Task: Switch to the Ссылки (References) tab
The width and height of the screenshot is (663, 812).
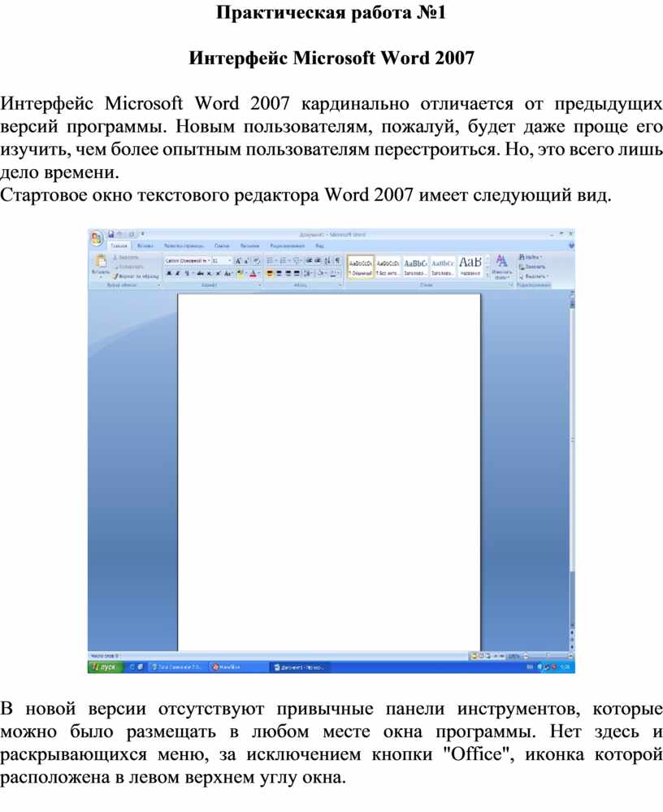Action: click(x=222, y=246)
